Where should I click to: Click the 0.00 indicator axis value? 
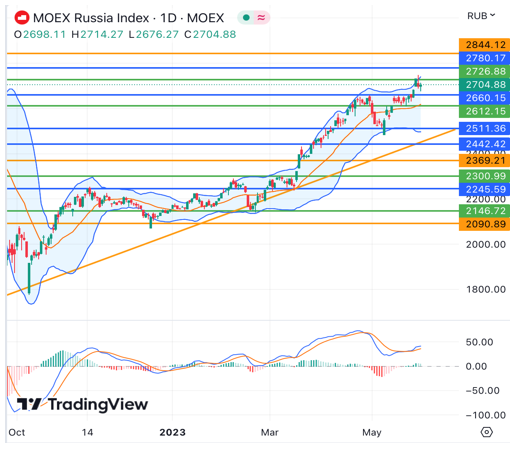[x=476, y=366]
